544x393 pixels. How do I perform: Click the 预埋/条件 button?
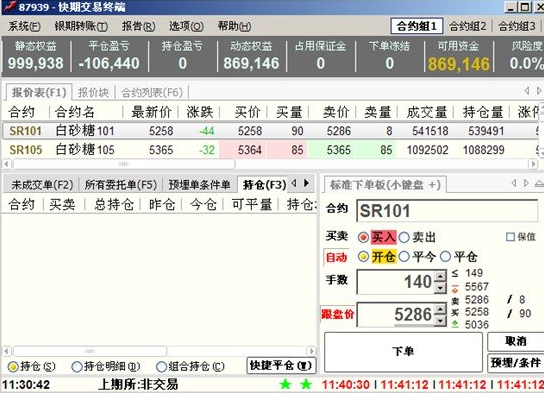tap(516, 363)
